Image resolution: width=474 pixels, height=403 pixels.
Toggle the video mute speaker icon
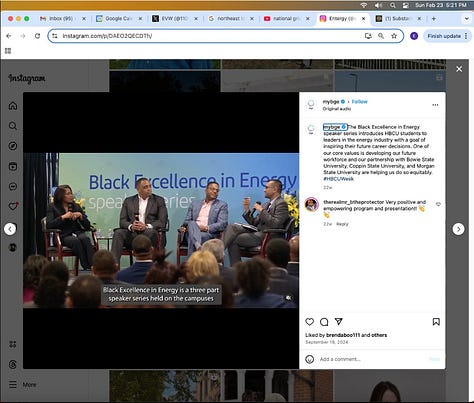pyautogui.click(x=289, y=298)
